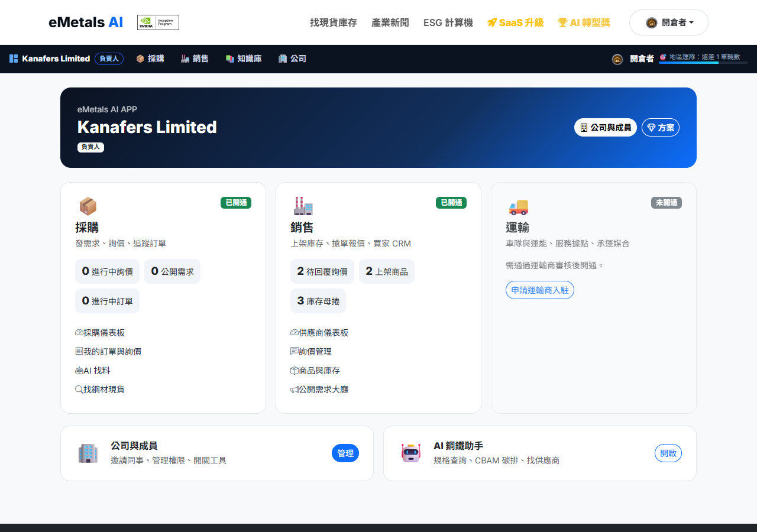The image size is (757, 532).
Task: Open the 待回覆詢價 count tile
Action: click(322, 271)
